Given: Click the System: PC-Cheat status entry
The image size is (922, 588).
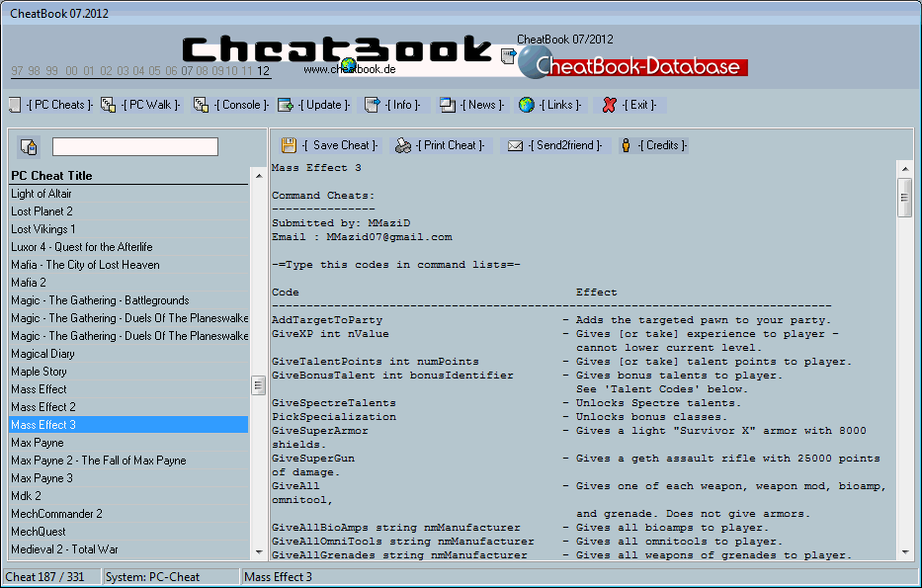Looking at the screenshot, I should [x=171, y=577].
